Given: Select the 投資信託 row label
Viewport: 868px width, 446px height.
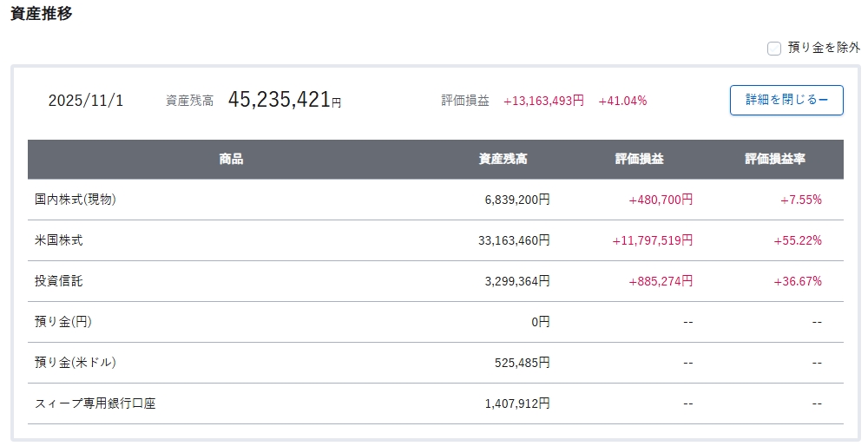Looking at the screenshot, I should pos(59,281).
